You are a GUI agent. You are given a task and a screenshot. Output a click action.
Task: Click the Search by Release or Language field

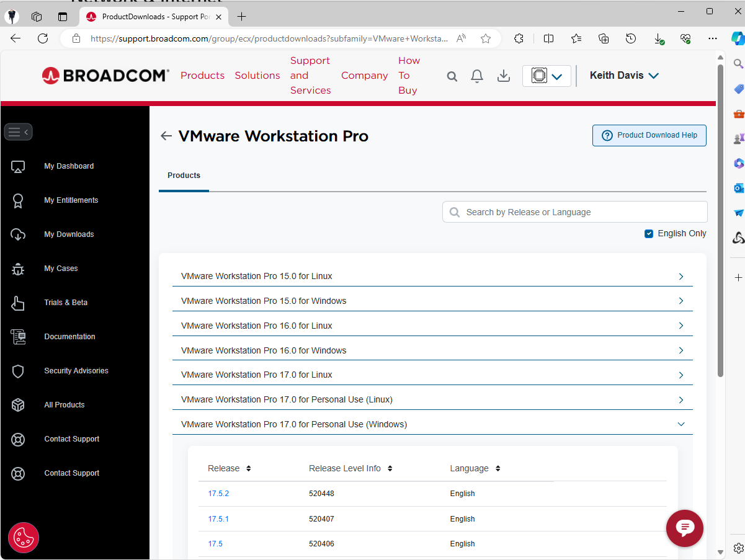[574, 211]
